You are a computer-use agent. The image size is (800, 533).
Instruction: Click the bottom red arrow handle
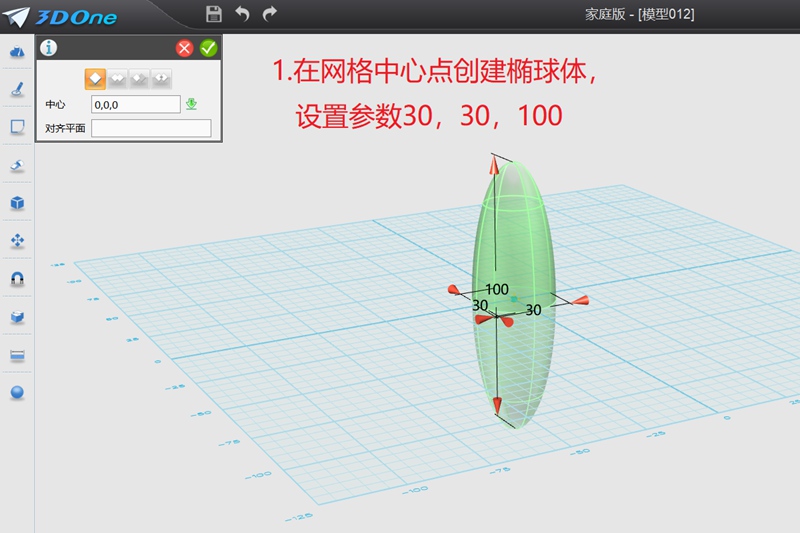[x=497, y=405]
